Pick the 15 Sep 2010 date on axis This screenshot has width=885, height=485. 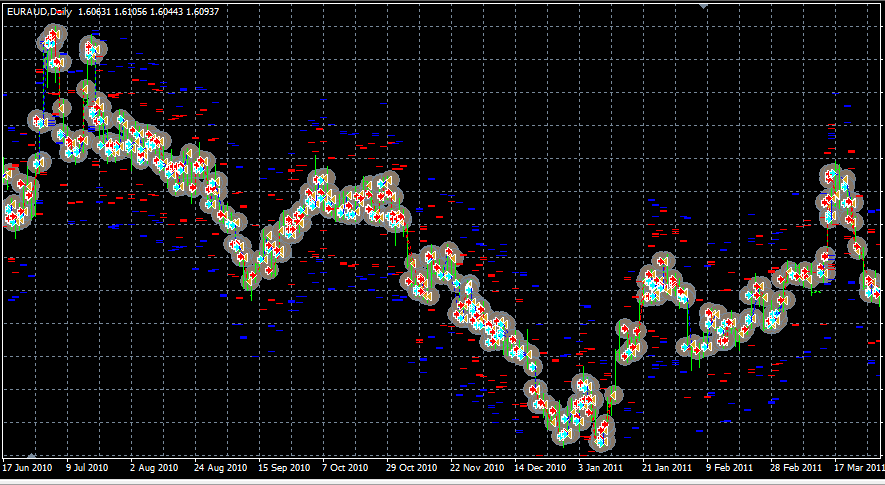(284, 467)
